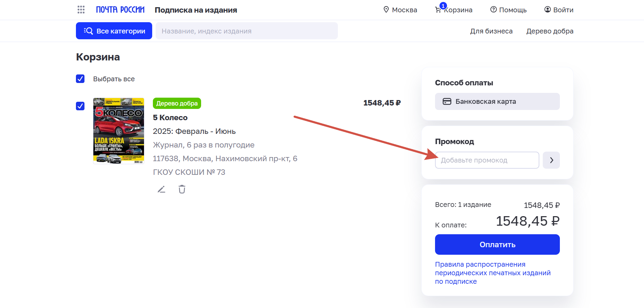Edit the 5 Колесо subscription with pencil icon
644x308 pixels.
(x=161, y=189)
